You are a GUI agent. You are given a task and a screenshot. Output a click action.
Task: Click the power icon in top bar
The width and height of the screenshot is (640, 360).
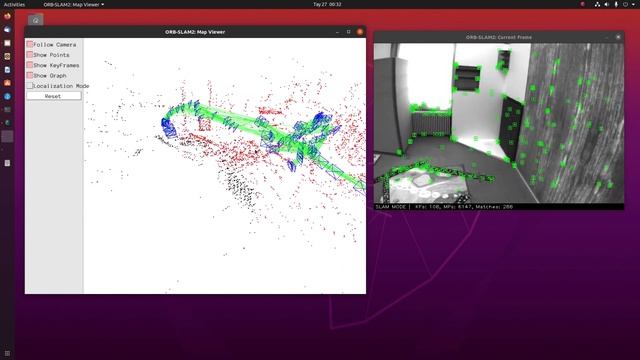[625, 4]
